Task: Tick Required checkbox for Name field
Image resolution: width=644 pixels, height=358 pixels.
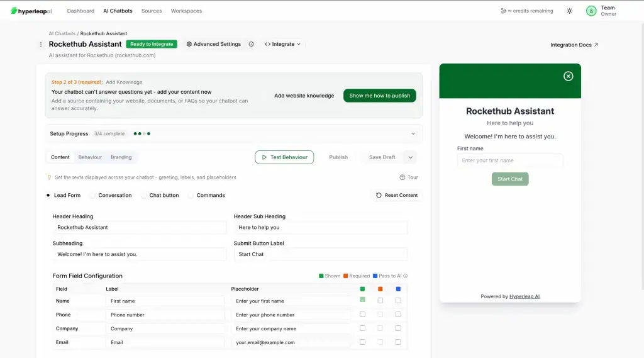Action: click(x=380, y=301)
